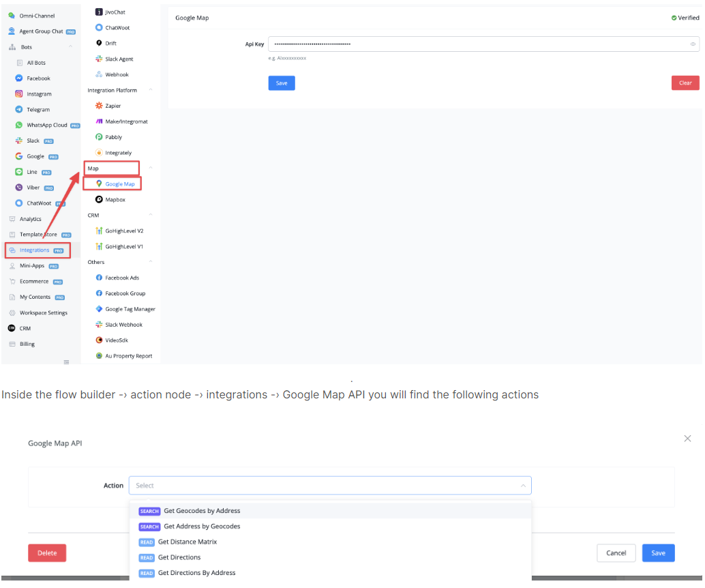
Task: Click the sidebar collapse hamburger icon
Action: point(66,362)
